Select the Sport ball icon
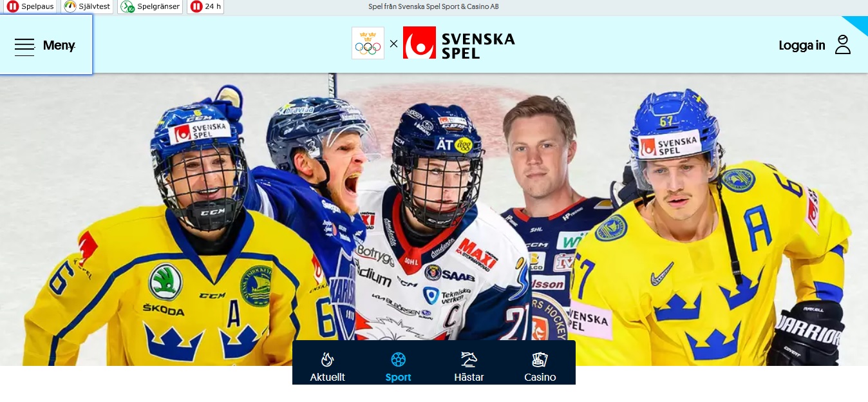Image resolution: width=868 pixels, height=402 pixels. pyautogui.click(x=399, y=359)
